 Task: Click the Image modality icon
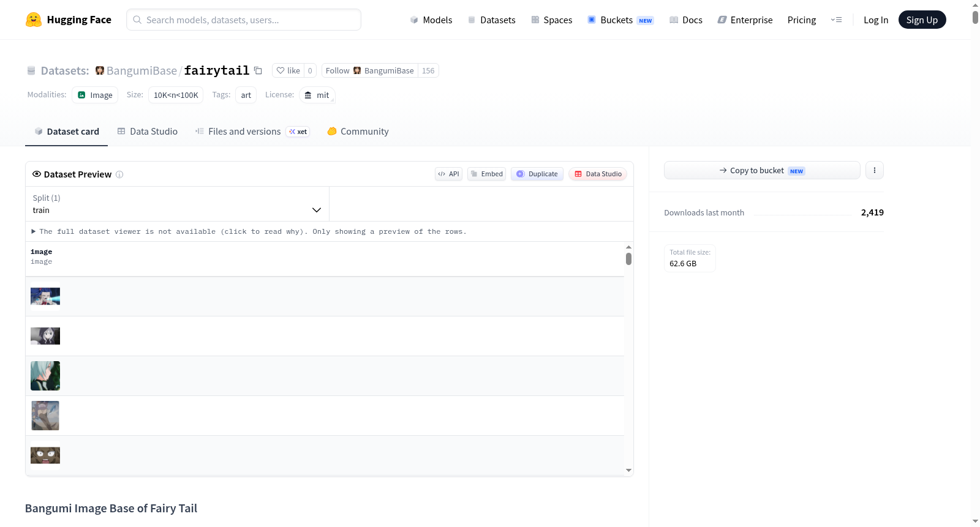click(81, 95)
